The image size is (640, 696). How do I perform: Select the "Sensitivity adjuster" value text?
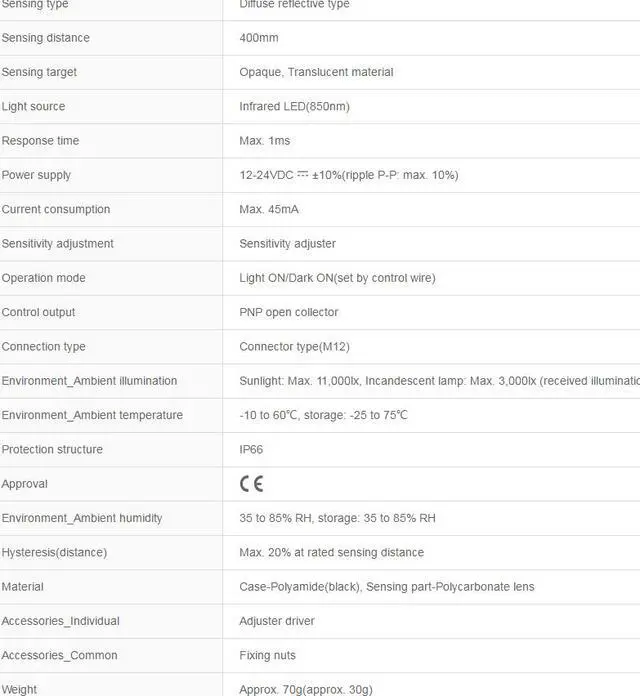[x=288, y=244]
